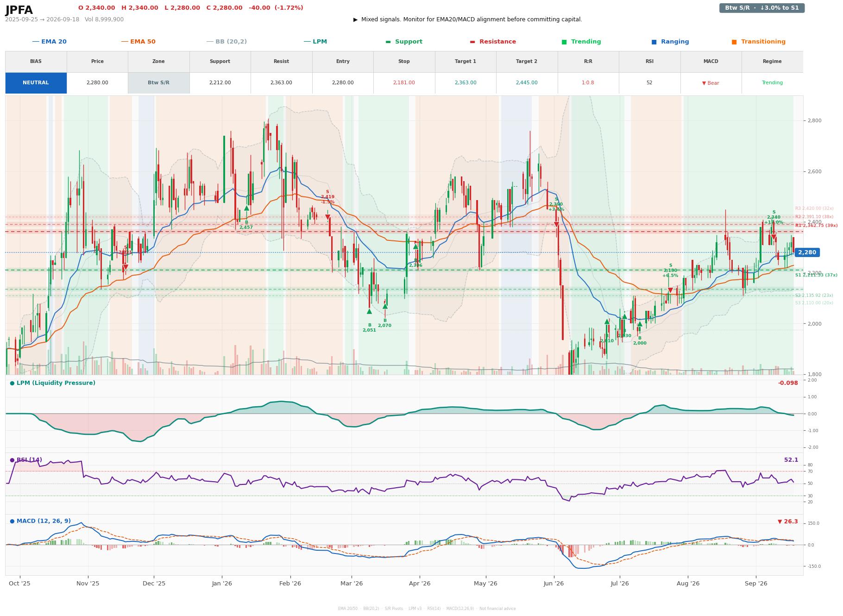Image resolution: width=843 pixels, height=616 pixels.
Task: Click the RSI table value 52
Action: click(649, 83)
